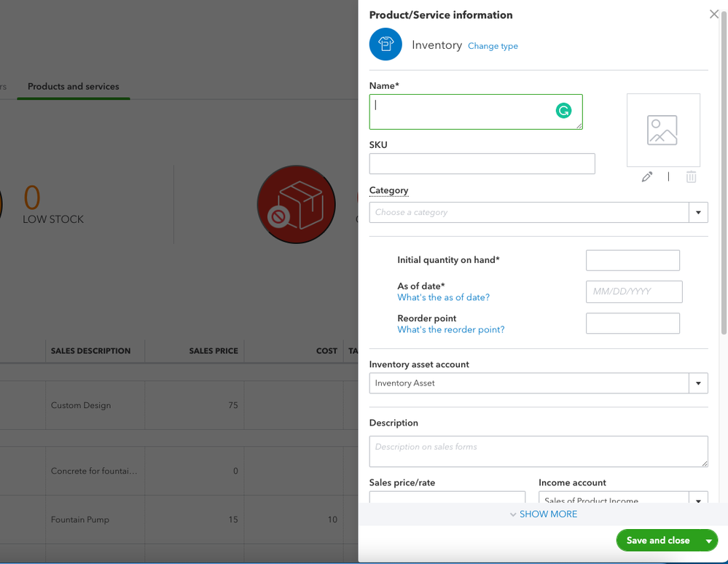Click the out of stock box icon

[296, 204]
